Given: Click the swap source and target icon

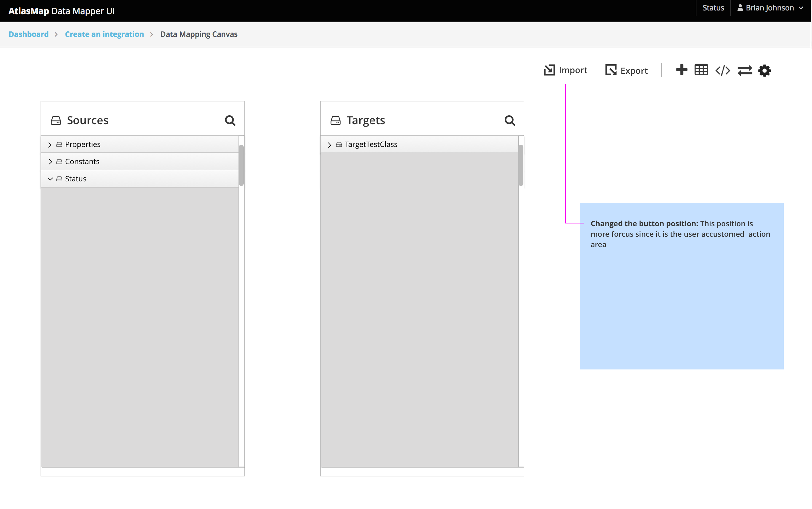Looking at the screenshot, I should click(x=745, y=70).
